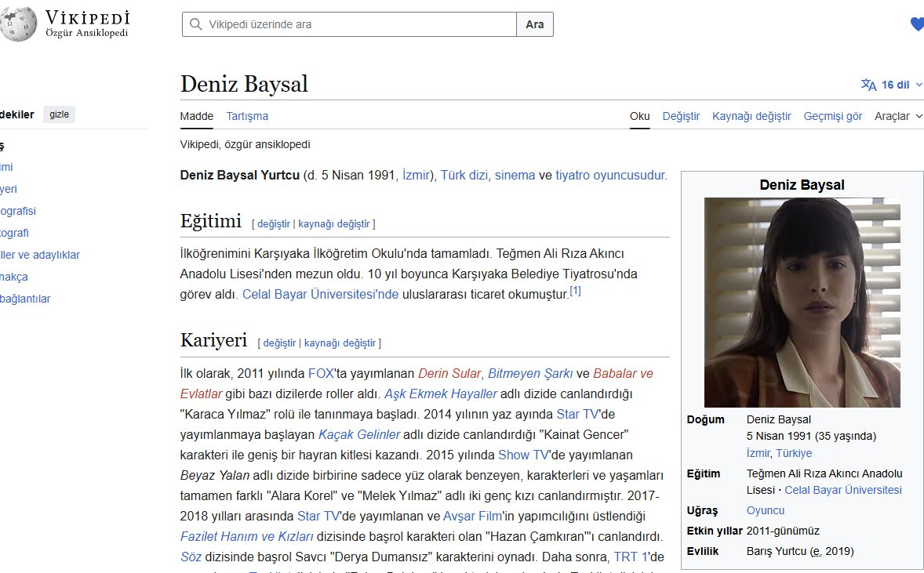The height and width of the screenshot is (573, 924).
Task: Open the FOX link
Action: coord(321,373)
